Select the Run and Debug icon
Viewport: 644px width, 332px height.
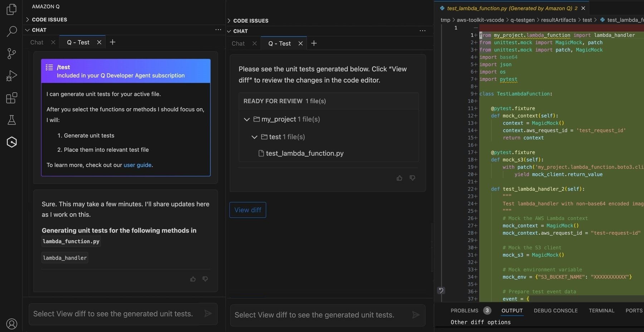coord(11,76)
